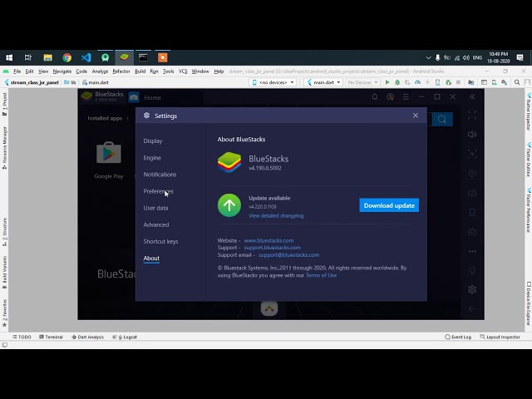Open the Display settings tab
This screenshot has height=399, width=532.
click(x=153, y=140)
